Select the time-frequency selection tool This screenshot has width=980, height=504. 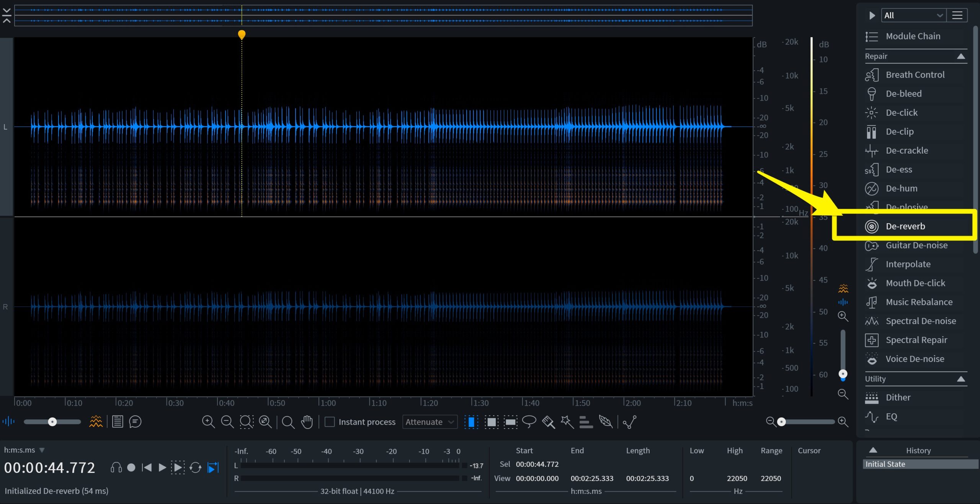492,422
